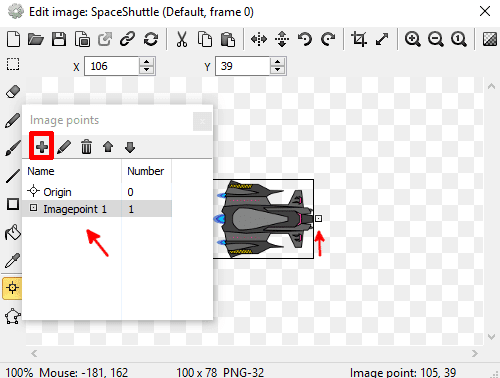Select the Origin point entry

(x=97, y=192)
